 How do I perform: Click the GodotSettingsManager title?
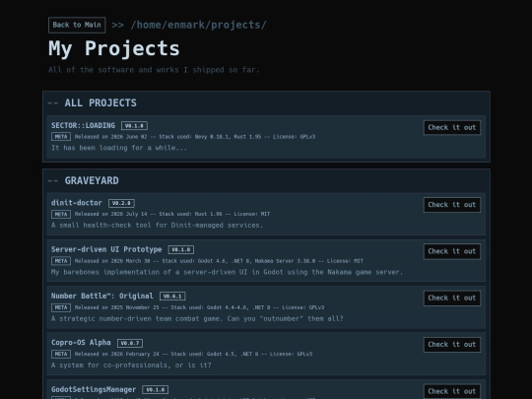point(94,389)
